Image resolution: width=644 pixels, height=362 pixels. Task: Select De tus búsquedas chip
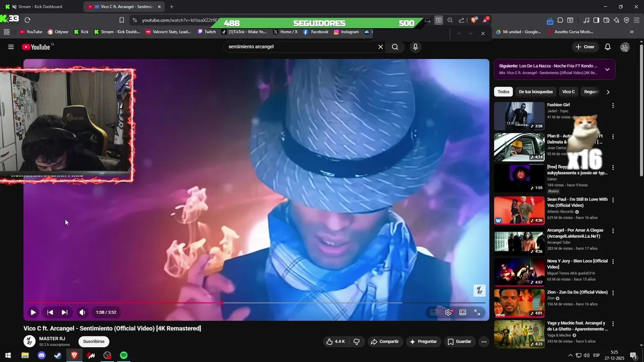536,92
